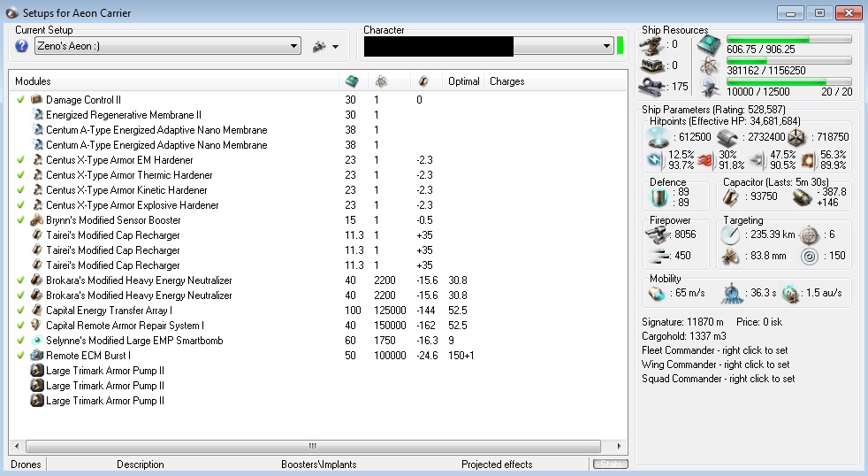868x476 pixels.
Task: Select the first Tairei's Modified Cap Recharger row
Action: point(113,235)
